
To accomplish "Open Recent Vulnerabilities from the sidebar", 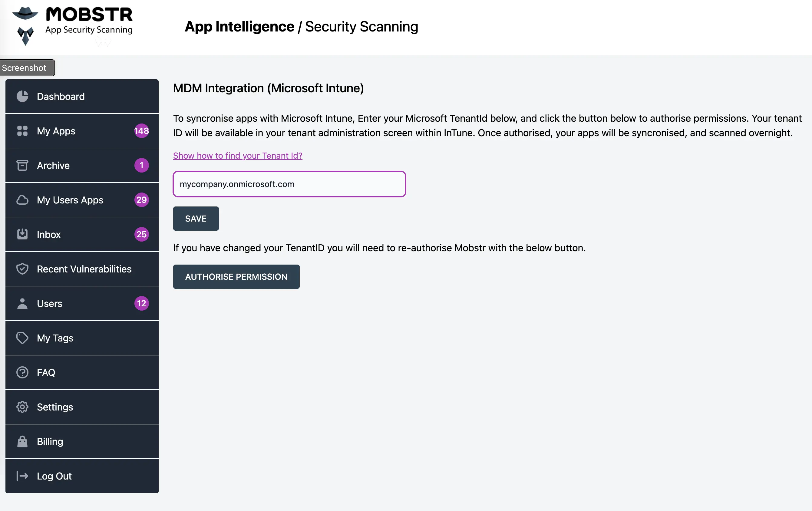I will coord(84,269).
